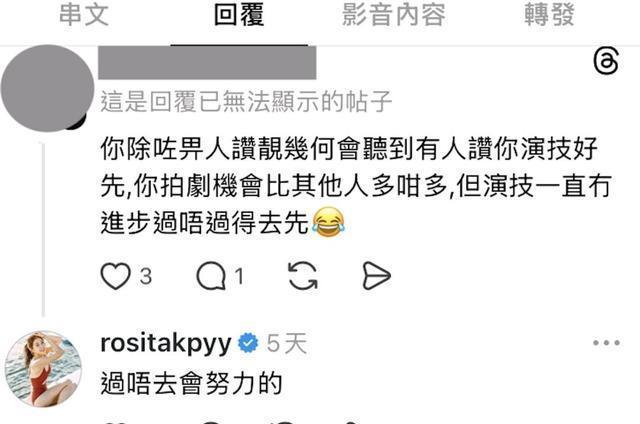The height and width of the screenshot is (424, 640).
Task: Click the blue verified badge beside rositakpyy
Action: pyautogui.click(x=248, y=343)
